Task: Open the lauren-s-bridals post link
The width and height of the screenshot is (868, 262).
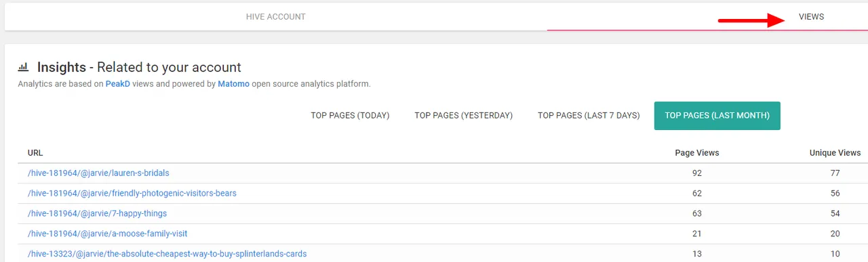Action: pyautogui.click(x=98, y=173)
